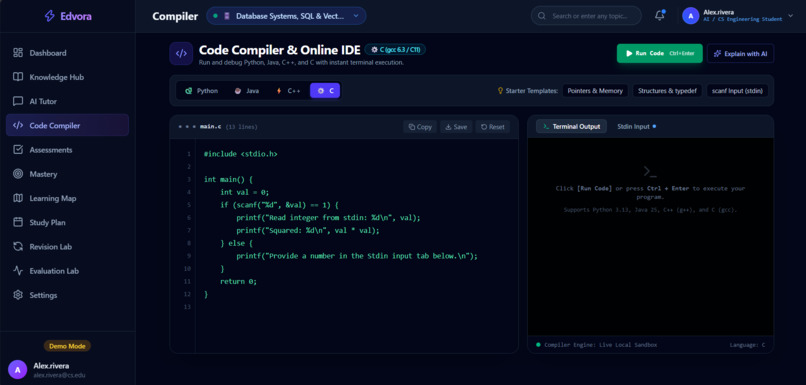
Task: Load the Structures & typedef template
Action: [x=667, y=90]
